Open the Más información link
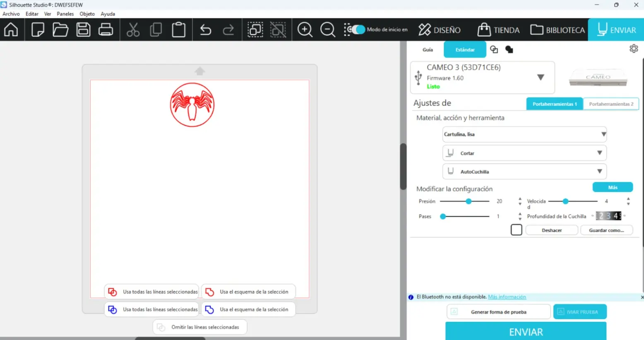 coord(507,297)
